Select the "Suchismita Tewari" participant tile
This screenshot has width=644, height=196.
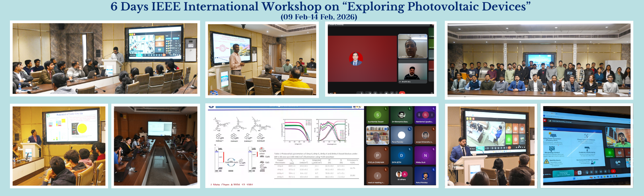(378, 115)
